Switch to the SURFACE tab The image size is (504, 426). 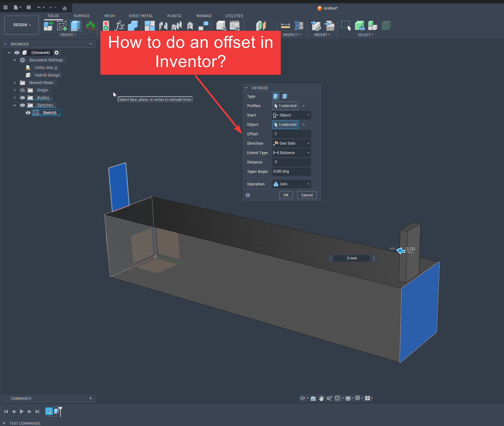pyautogui.click(x=82, y=16)
